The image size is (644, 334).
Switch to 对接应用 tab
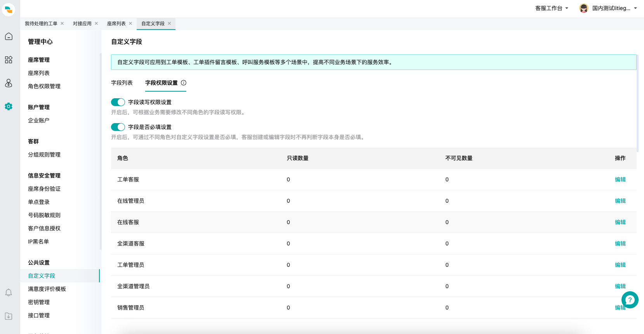point(82,23)
